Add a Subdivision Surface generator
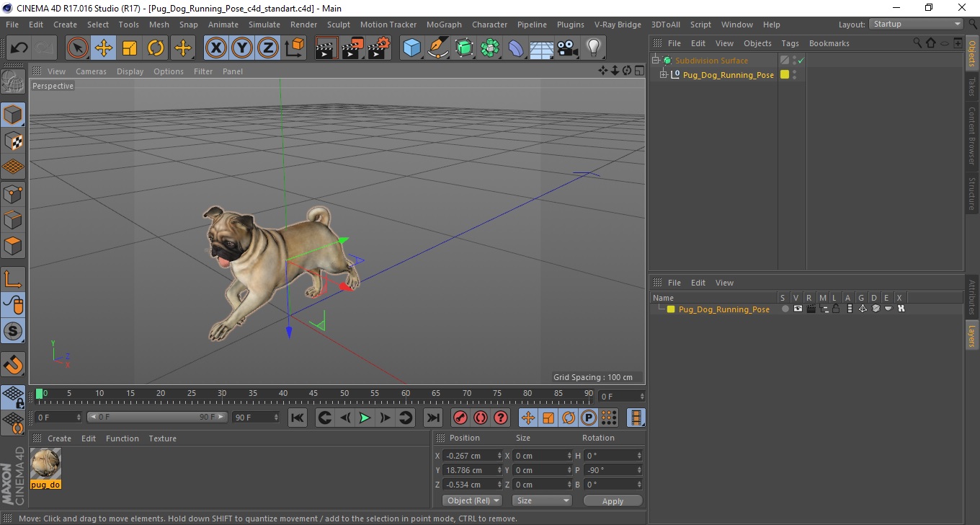This screenshot has height=525, width=980. tap(464, 48)
